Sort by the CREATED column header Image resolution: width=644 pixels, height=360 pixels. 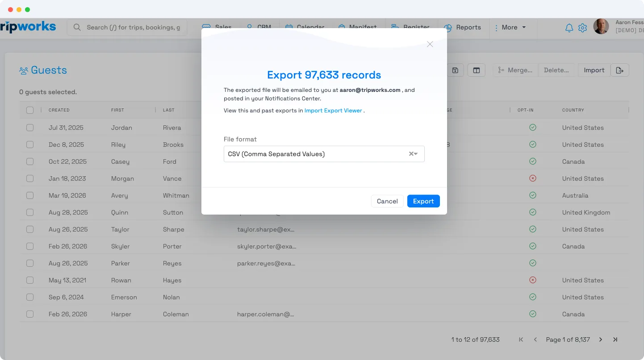click(59, 110)
